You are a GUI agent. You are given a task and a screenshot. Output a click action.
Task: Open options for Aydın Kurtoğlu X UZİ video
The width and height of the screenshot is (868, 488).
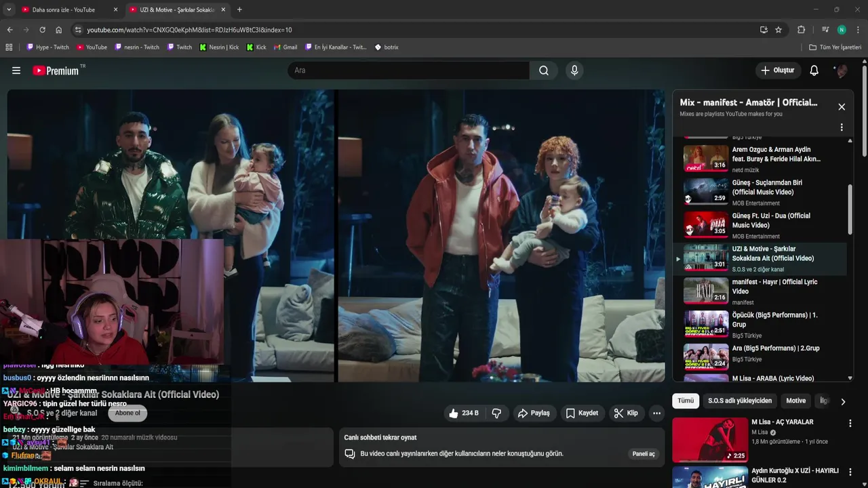coord(850,472)
